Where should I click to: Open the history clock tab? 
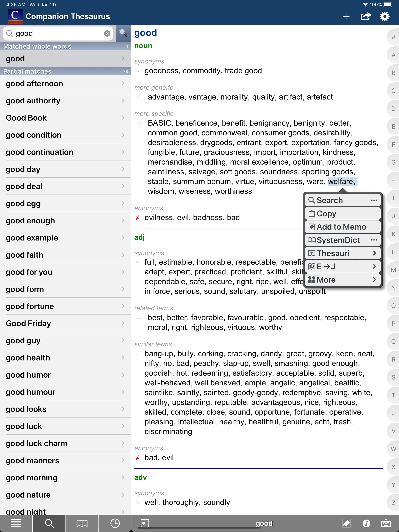point(115,523)
